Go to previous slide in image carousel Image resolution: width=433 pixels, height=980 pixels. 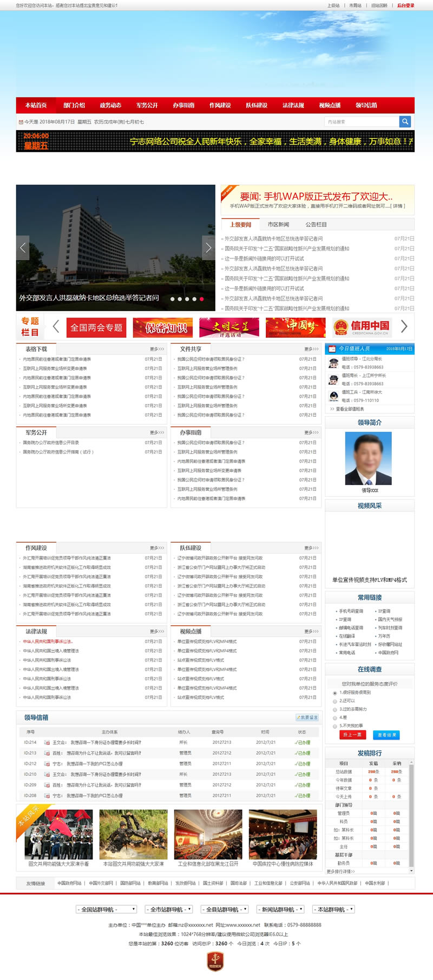pyautogui.click(x=23, y=248)
